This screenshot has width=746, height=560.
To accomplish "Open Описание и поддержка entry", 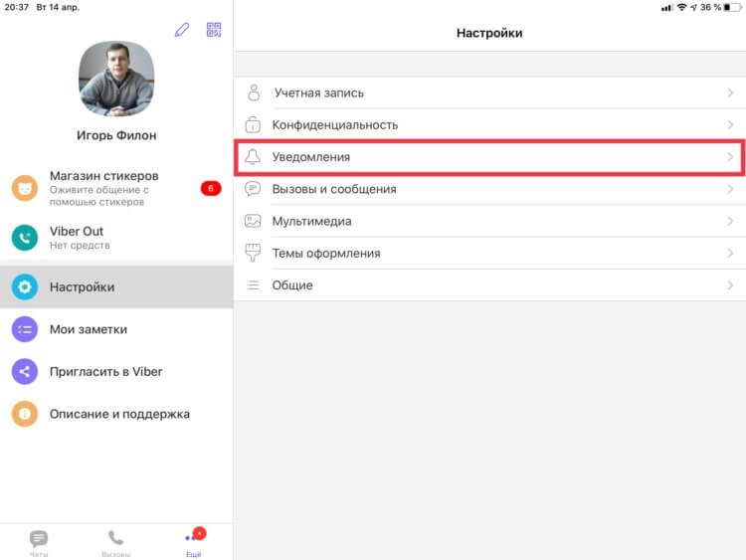I will (x=116, y=414).
